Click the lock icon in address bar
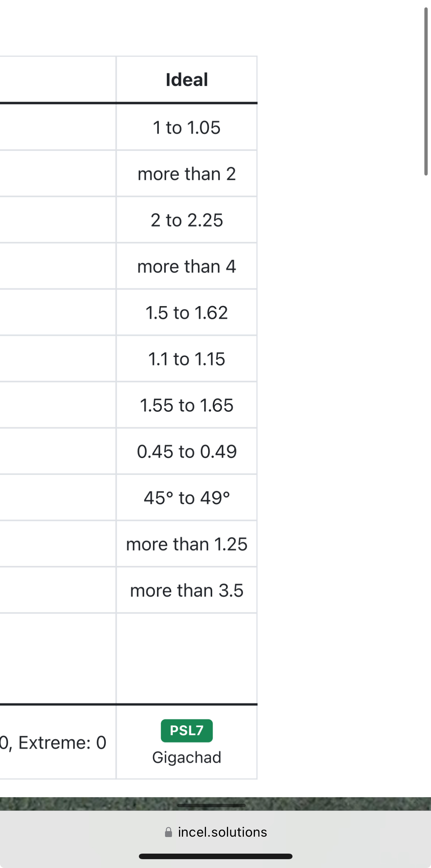Viewport: 431px width, 868px height. 168,832
